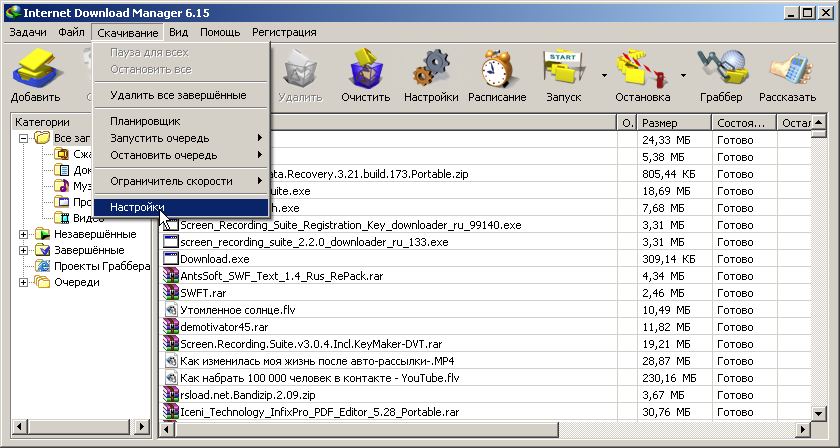Click video icon of Утомленное солнце.flv

[170, 310]
